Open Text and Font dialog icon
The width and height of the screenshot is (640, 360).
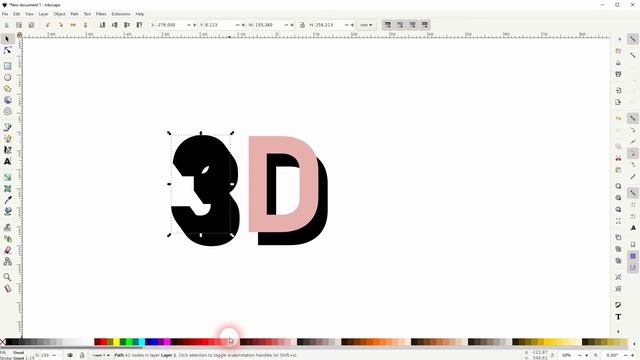(x=618, y=317)
